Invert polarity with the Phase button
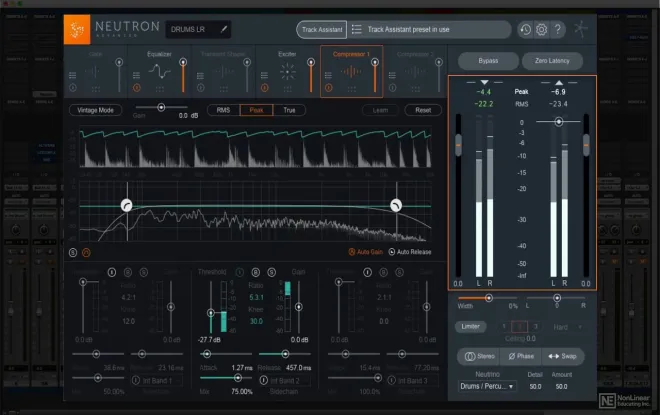This screenshot has width=660, height=415. point(521,356)
